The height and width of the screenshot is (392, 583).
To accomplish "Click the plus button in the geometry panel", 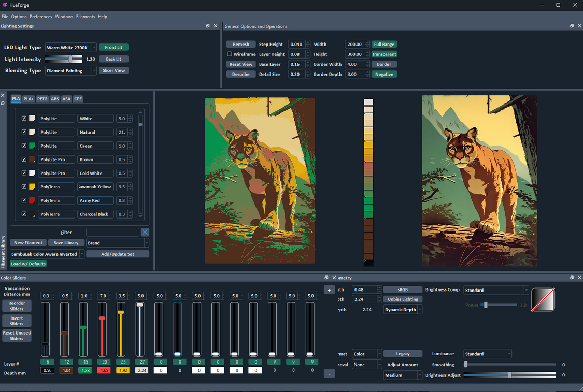I will (329, 290).
